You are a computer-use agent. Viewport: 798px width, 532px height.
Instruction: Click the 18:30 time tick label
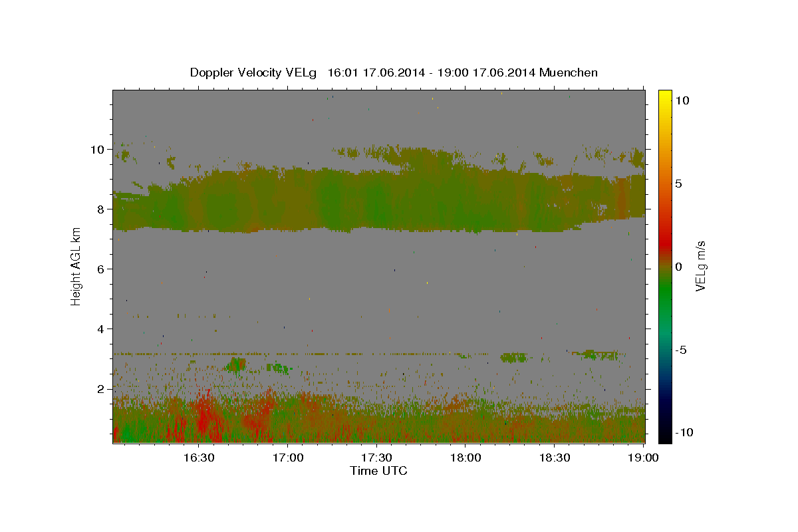pyautogui.click(x=555, y=458)
